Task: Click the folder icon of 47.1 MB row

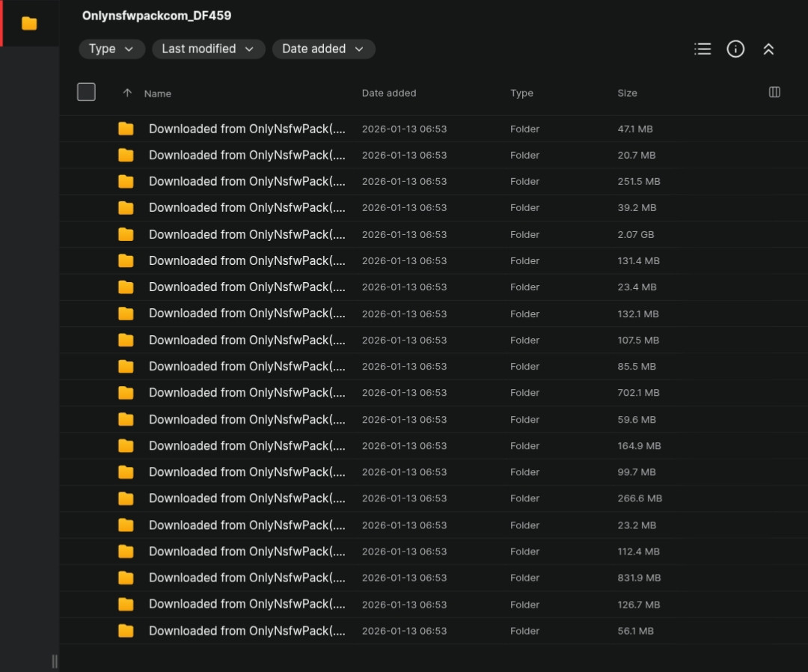Action: tap(126, 129)
